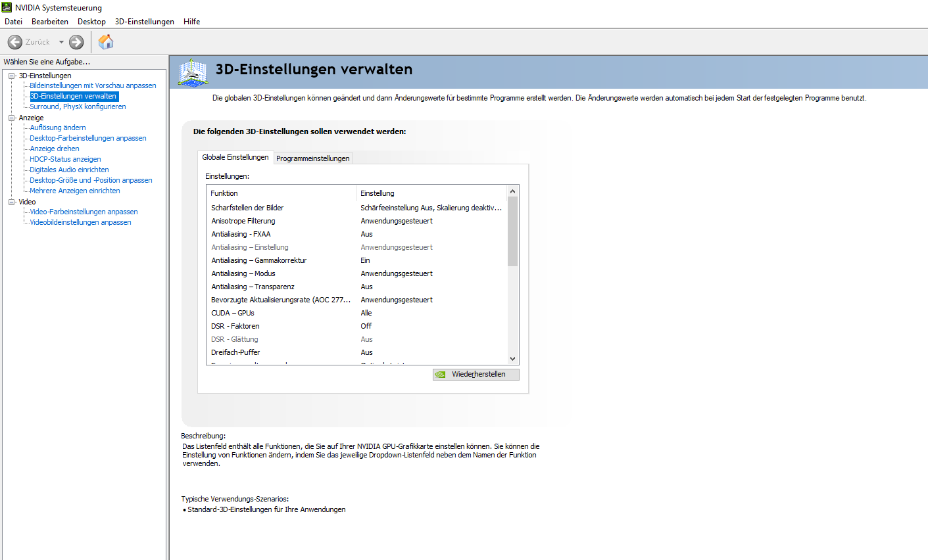Viewport: 928px width, 560px height.
Task: Select 3D-Einstellungen verwalten in tree
Action: 74,96
